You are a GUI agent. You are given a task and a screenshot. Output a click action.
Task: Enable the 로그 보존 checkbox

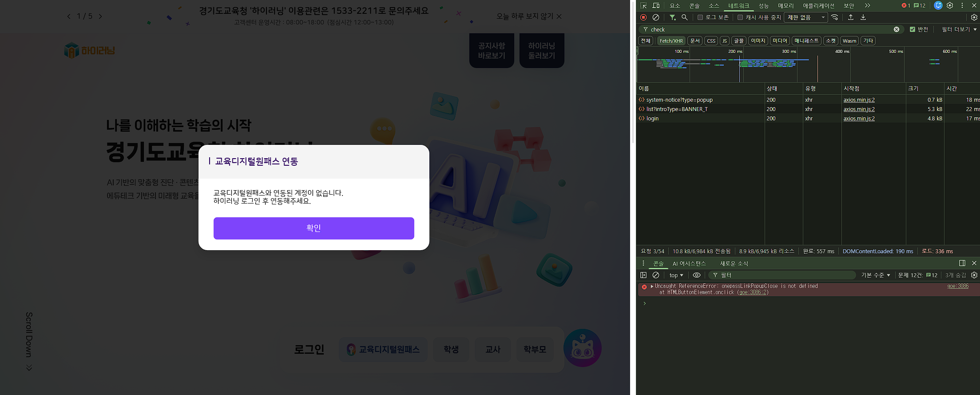(700, 17)
